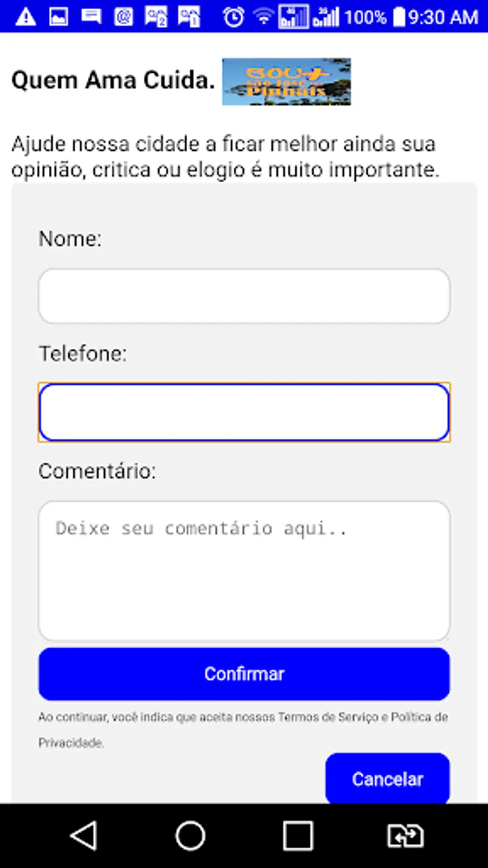488x868 pixels.
Task: Tap the warning triangle status icon
Action: (25, 17)
